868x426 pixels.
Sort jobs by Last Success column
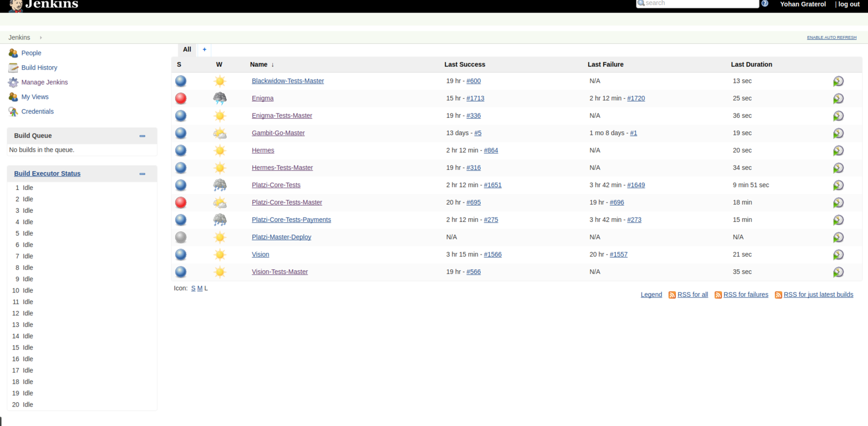465,65
